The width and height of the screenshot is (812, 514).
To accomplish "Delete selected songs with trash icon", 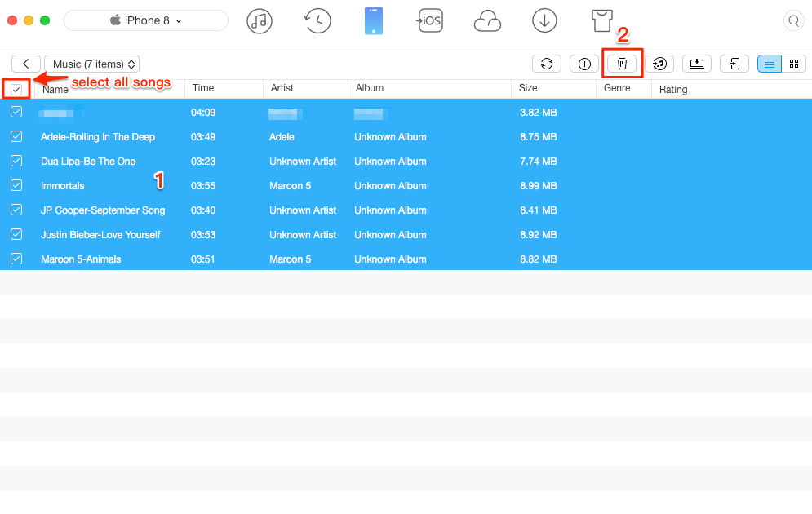I will [x=622, y=64].
